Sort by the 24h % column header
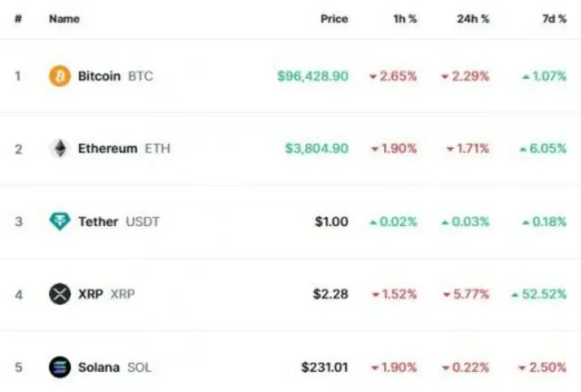Image resolution: width=581 pixels, height=392 pixels. coord(473,19)
